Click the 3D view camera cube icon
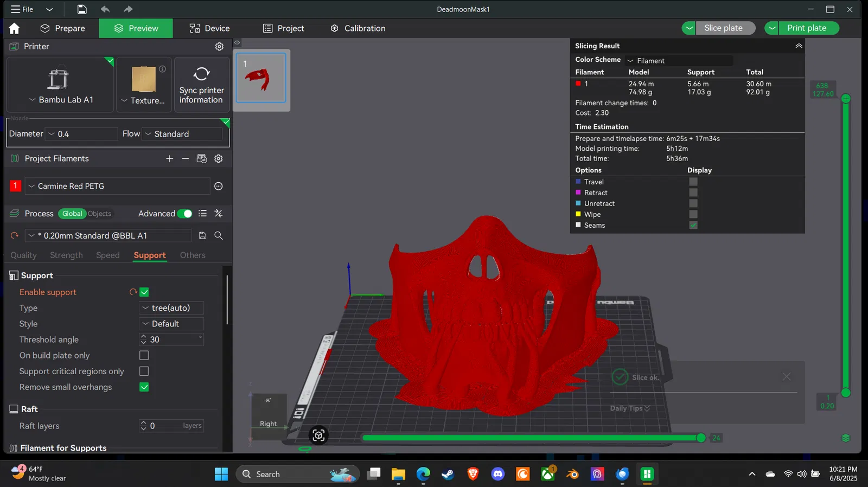The height and width of the screenshot is (487, 868). click(x=318, y=435)
